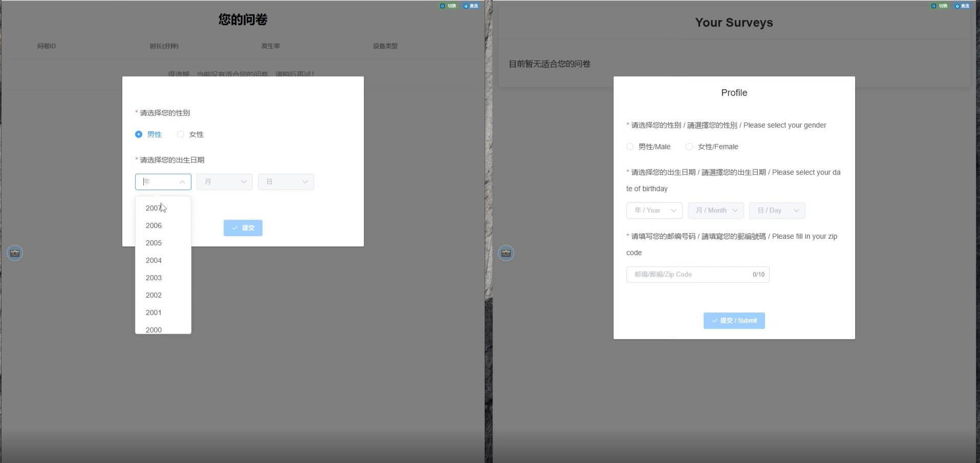Click the camera icon in right window
The height and width of the screenshot is (463, 980).
(x=506, y=253)
